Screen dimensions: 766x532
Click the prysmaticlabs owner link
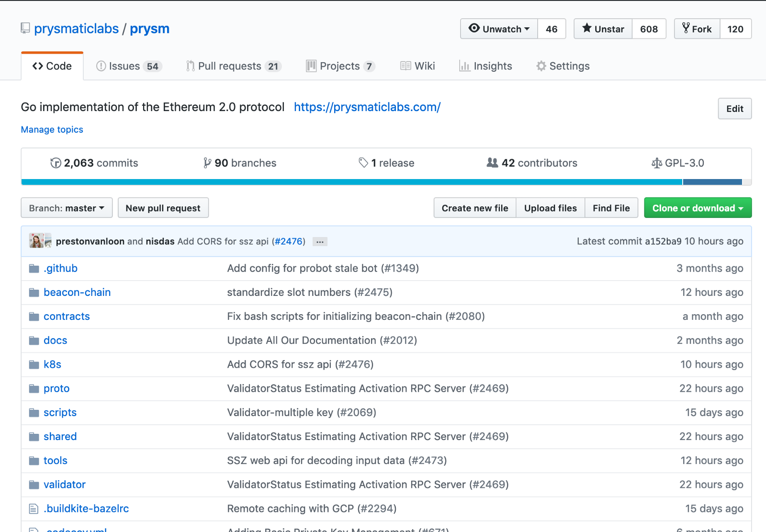(77, 29)
